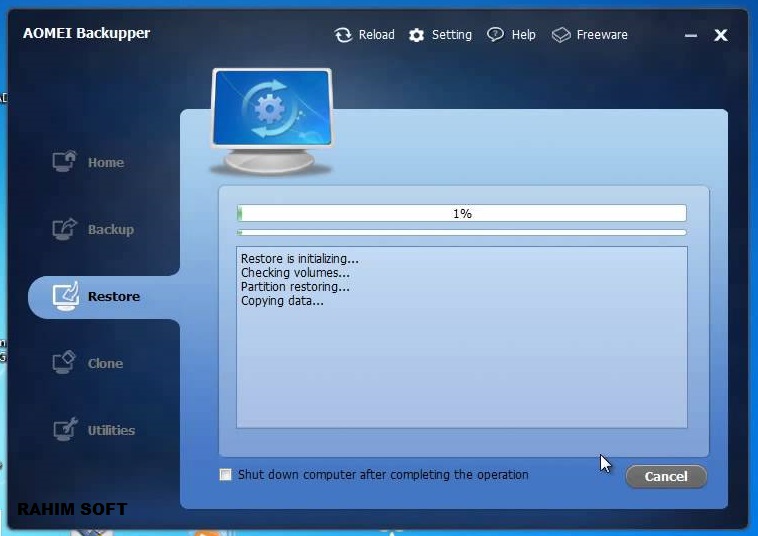Click the large restore monitor graphic

272,121
